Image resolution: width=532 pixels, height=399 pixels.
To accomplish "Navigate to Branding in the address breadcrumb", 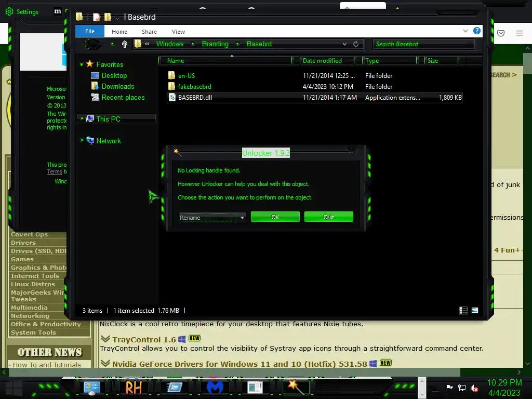I will point(215,44).
